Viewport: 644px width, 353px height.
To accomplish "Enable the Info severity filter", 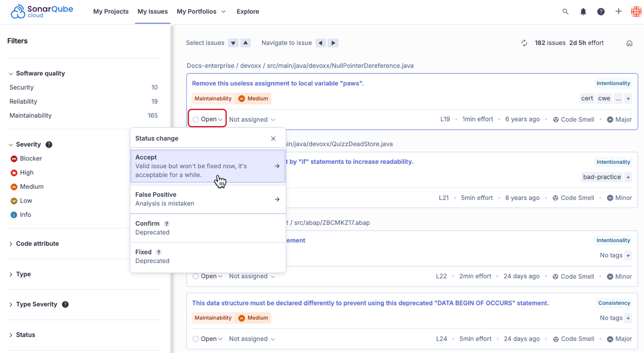I will click(25, 214).
